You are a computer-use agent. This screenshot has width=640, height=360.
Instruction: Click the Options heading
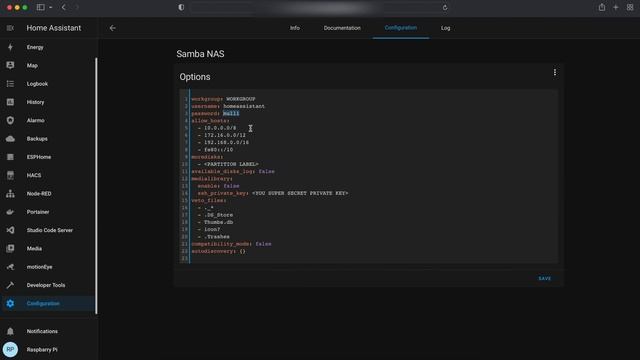195,77
